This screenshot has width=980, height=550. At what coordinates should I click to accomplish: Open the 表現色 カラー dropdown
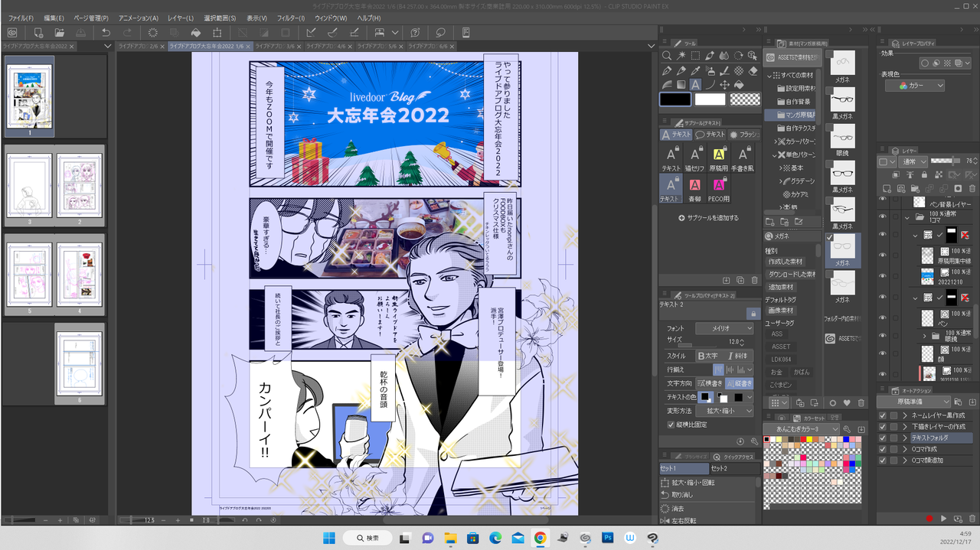coord(914,86)
